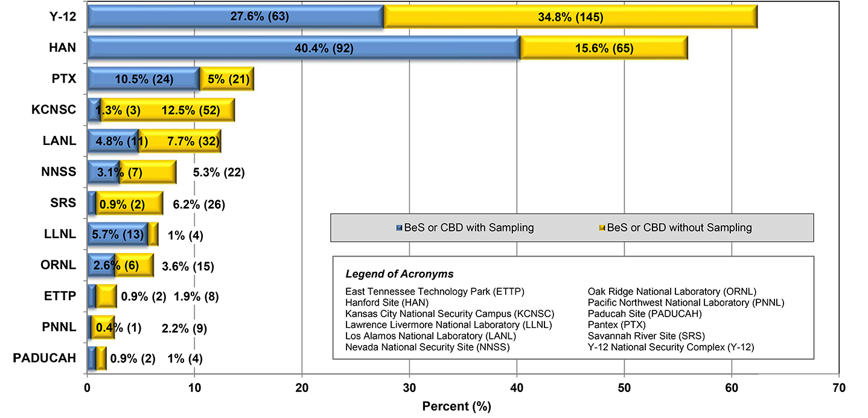Click 'Hanford Site (HAN)' acronym entry
868x418 pixels.
coord(388,303)
